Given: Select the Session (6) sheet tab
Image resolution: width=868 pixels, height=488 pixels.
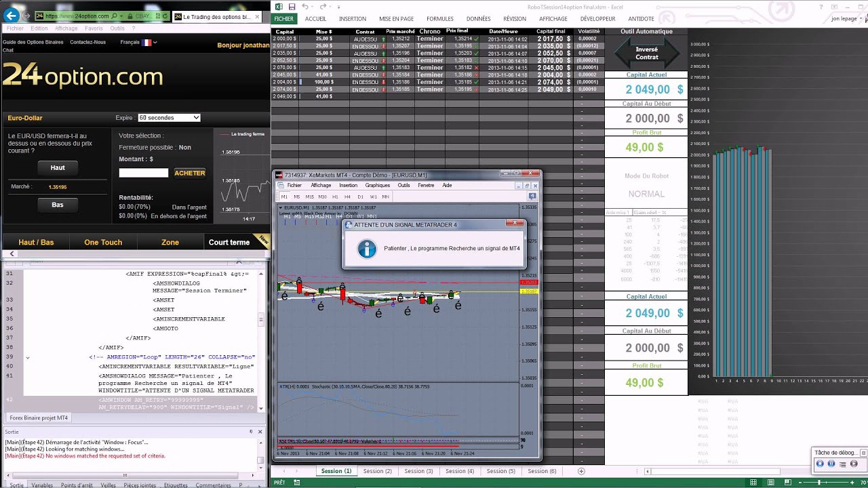Looking at the screenshot, I should tap(542, 471).
